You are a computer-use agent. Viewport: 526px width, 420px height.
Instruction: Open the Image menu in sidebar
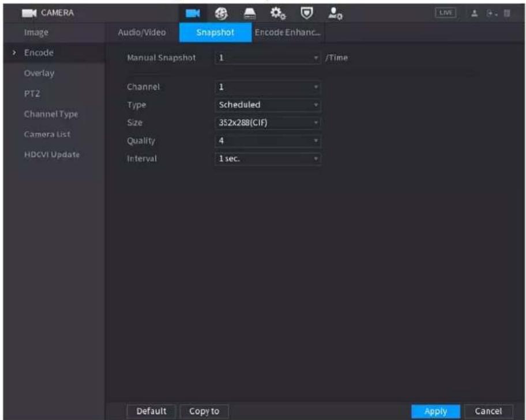(36, 32)
